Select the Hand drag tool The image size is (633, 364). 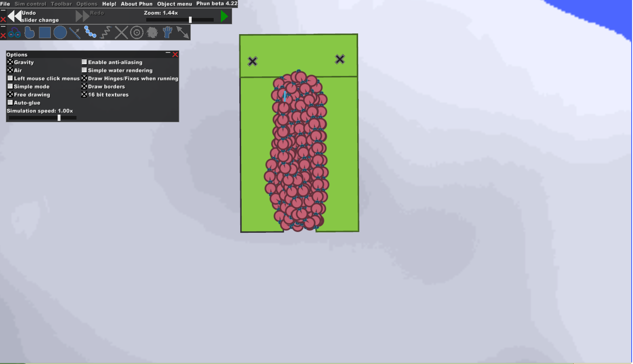tap(167, 32)
